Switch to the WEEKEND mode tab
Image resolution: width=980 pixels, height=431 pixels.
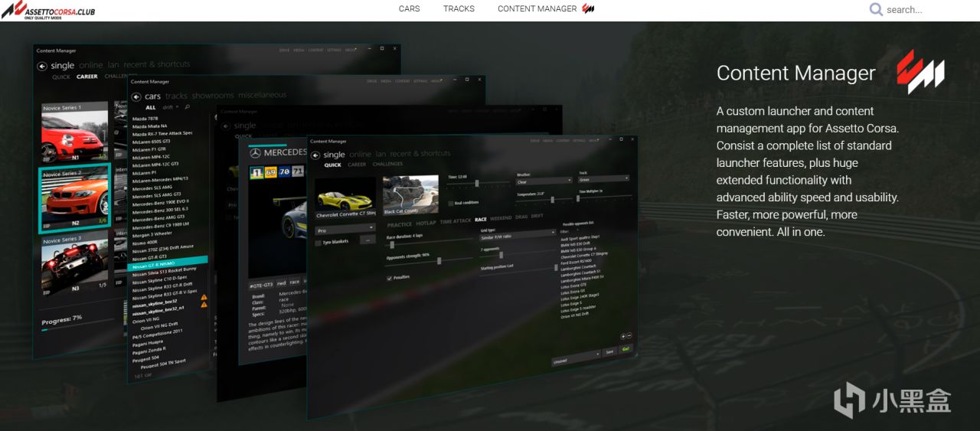point(501,218)
